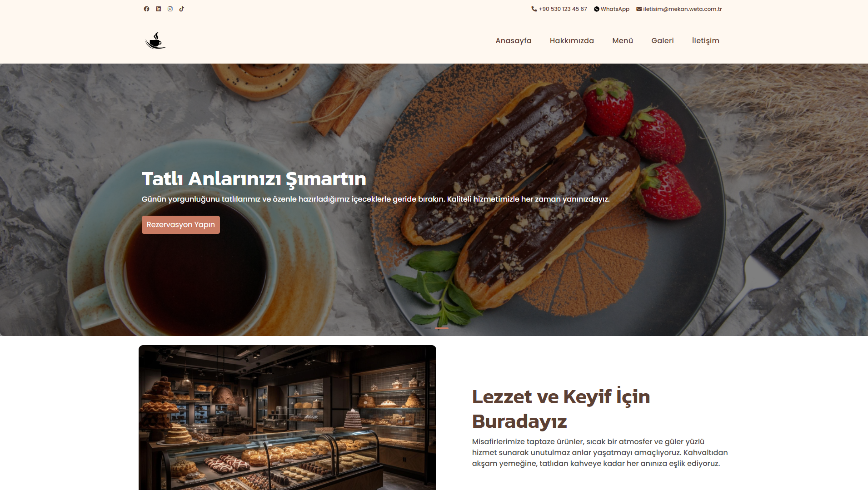Click the phone handset icon

coord(534,9)
